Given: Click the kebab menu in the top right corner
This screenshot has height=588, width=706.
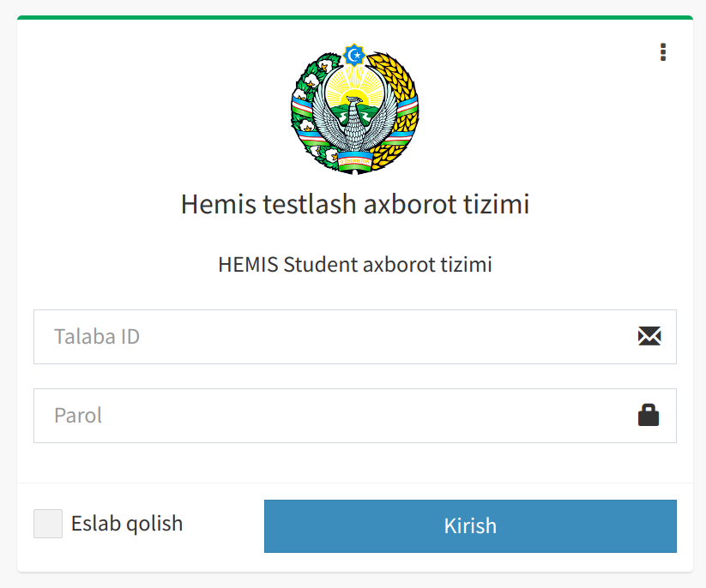Looking at the screenshot, I should click(x=663, y=52).
